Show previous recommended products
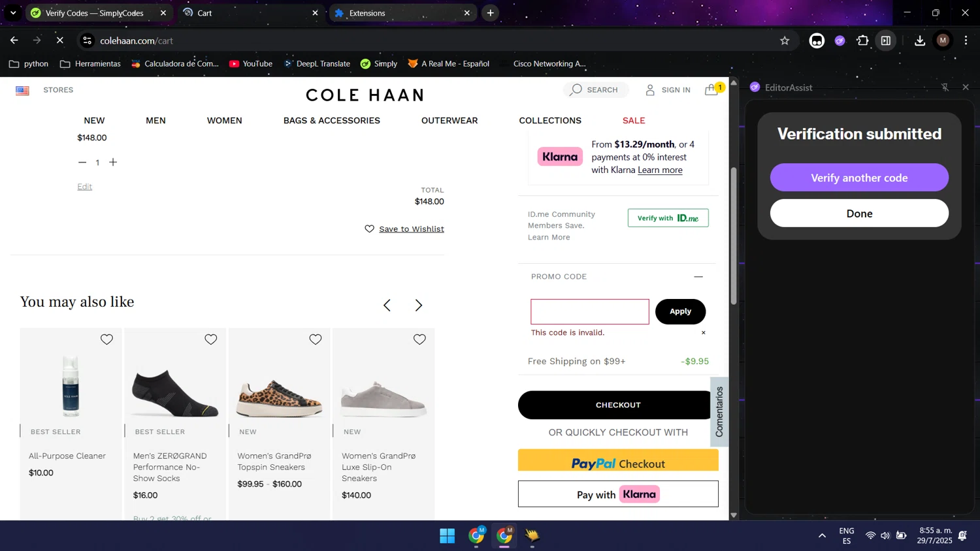This screenshot has height=551, width=980. [387, 306]
